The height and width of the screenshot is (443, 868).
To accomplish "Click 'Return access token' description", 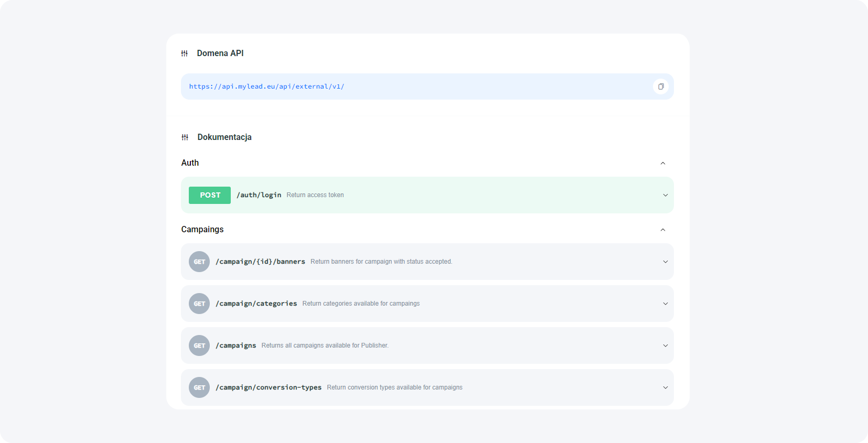I will (x=315, y=195).
